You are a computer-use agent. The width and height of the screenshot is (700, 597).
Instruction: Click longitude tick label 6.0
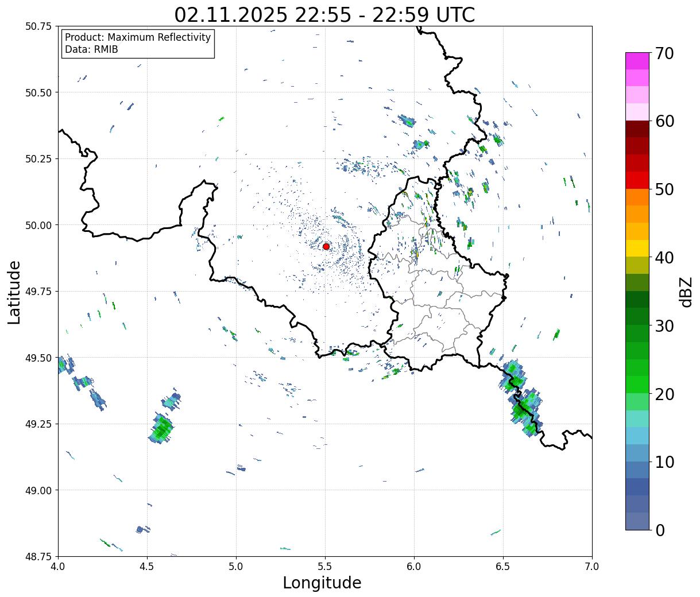tap(414, 567)
